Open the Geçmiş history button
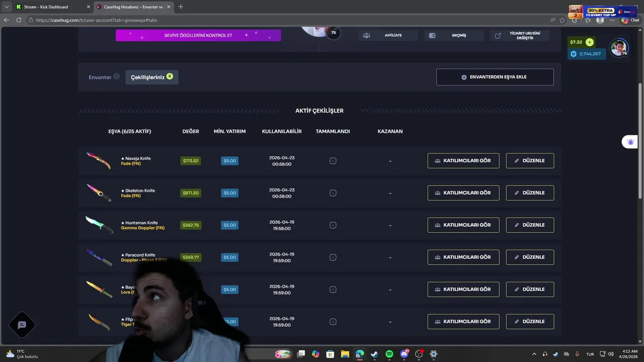 (454, 35)
